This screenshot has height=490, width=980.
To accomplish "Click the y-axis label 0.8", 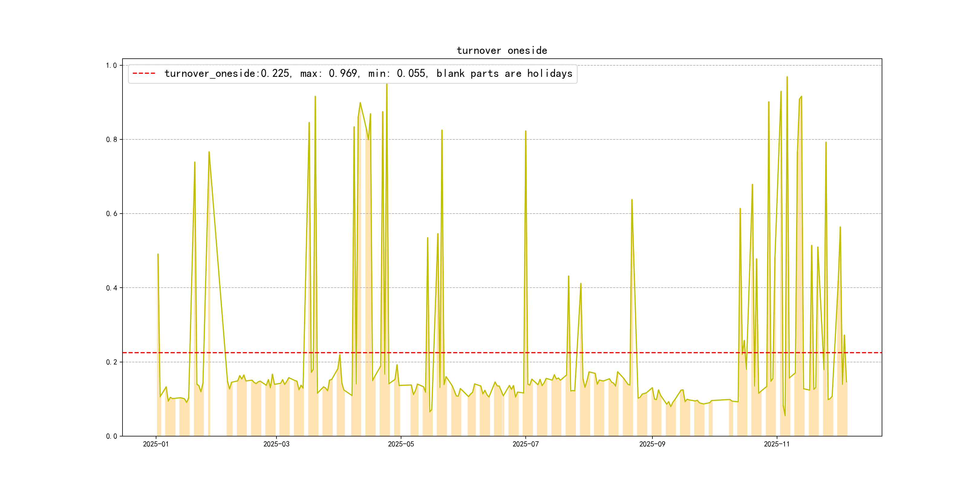I will [111, 140].
